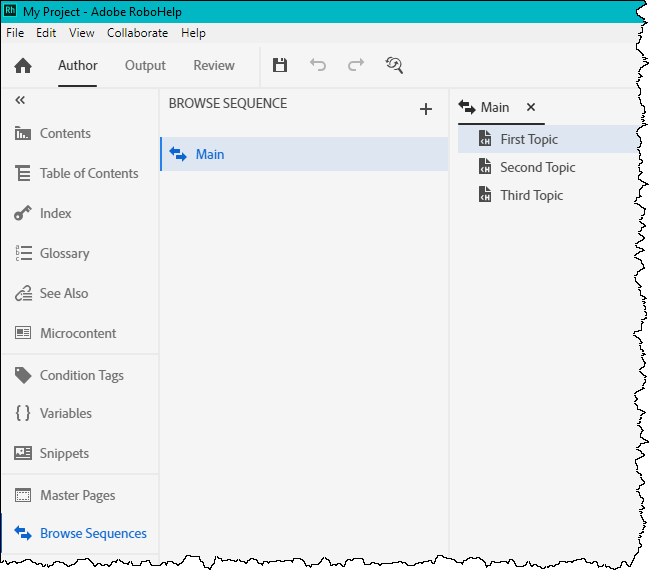This screenshot has width=651, height=572.
Task: Click the Home icon in toolbar
Action: (23, 66)
